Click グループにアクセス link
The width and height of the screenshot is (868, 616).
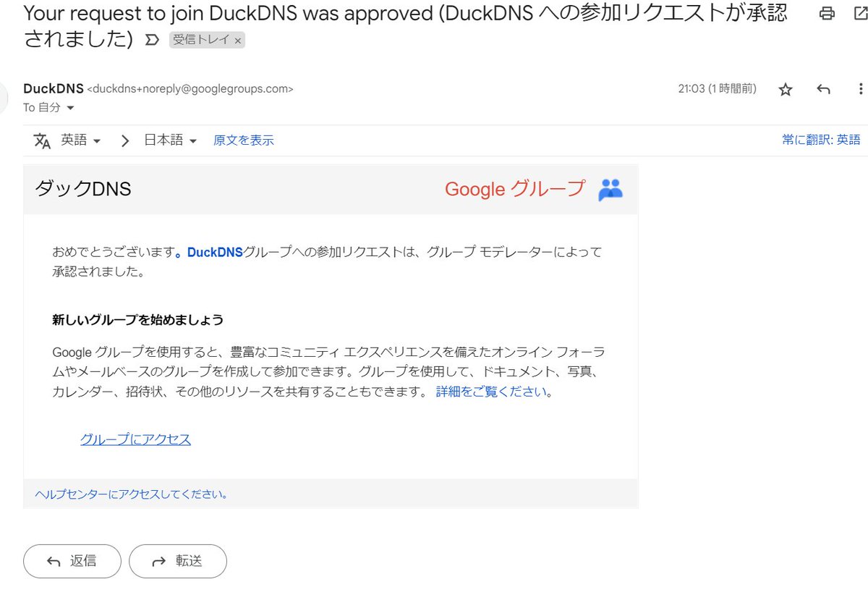[x=135, y=439]
